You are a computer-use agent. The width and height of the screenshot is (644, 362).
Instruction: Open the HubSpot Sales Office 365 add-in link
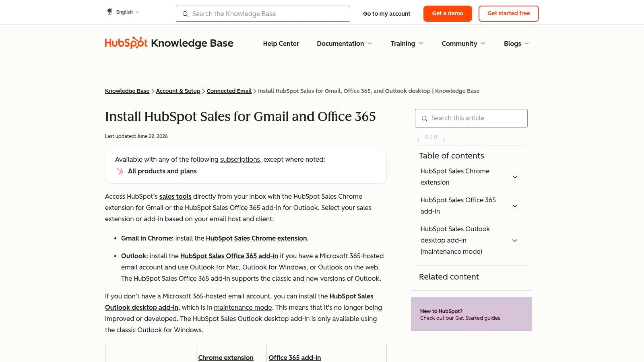coord(229,256)
